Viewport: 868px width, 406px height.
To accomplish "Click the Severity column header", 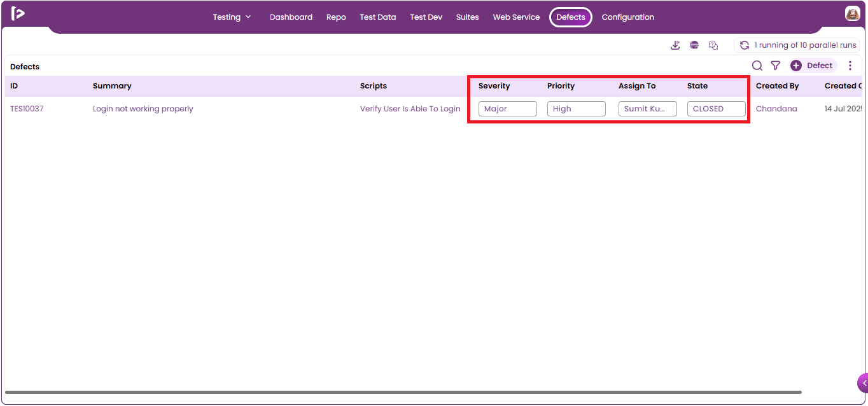I will pos(494,86).
